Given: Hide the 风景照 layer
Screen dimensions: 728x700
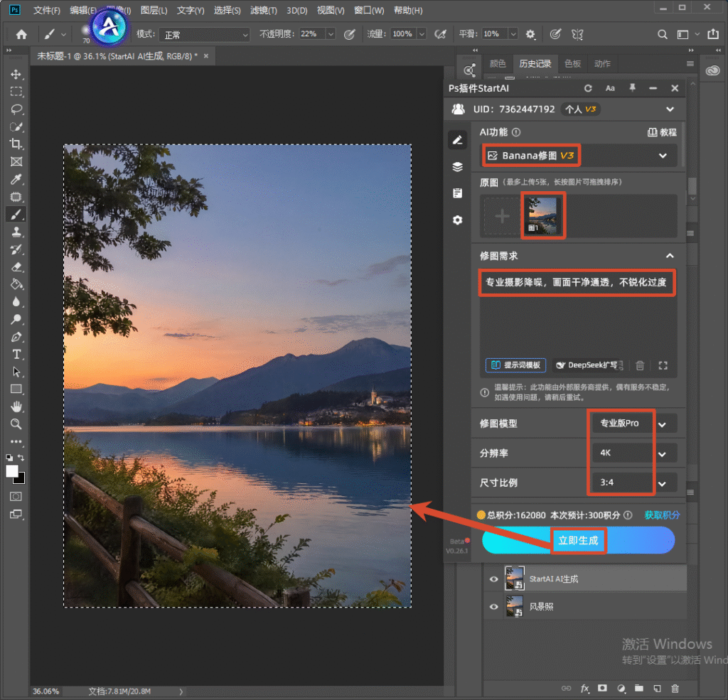Looking at the screenshot, I should pos(493,607).
